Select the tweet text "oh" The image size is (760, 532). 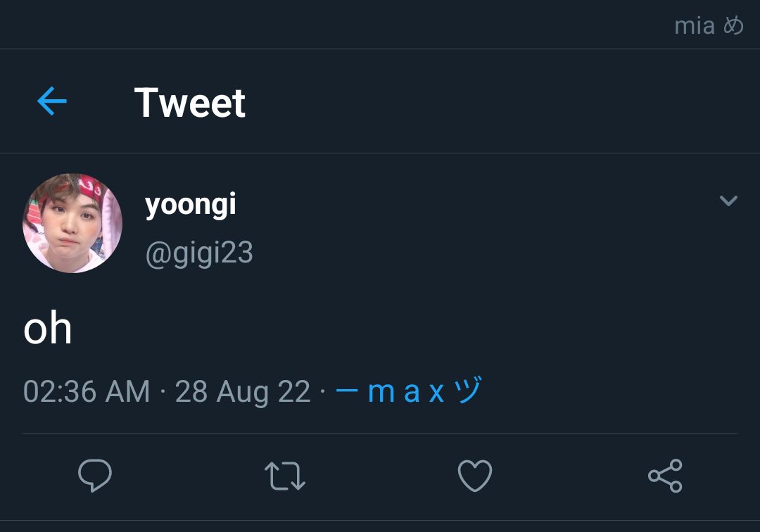pos(48,328)
